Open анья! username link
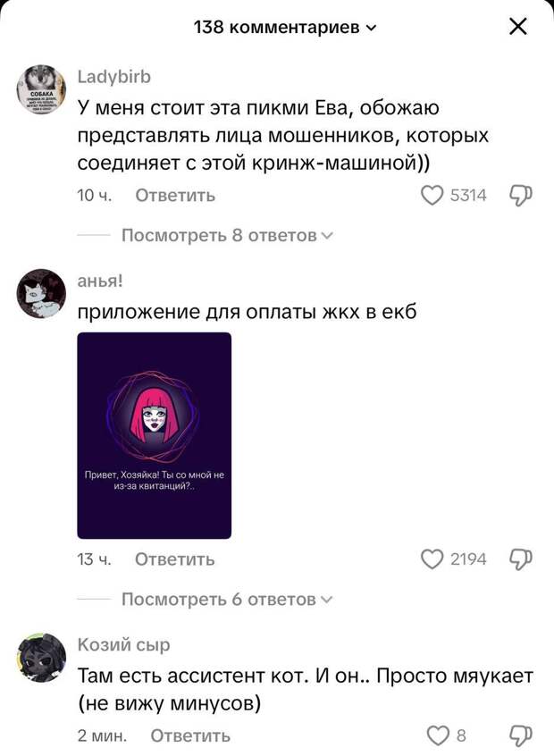Image resolution: width=554 pixels, height=756 pixels. (100, 281)
